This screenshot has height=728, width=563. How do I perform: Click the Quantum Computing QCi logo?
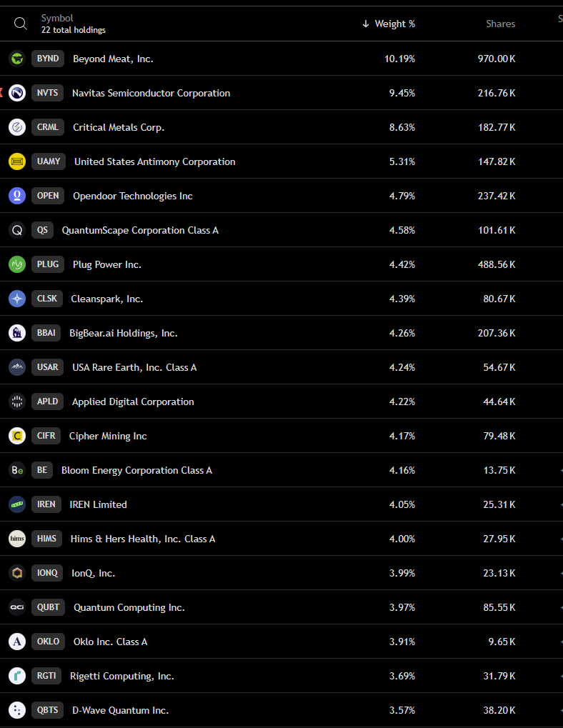point(17,607)
